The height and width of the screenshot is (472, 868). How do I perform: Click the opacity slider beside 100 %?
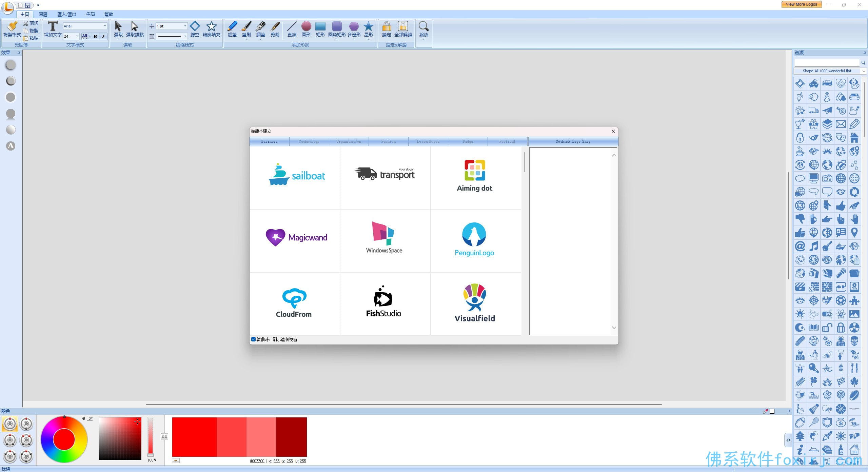(x=151, y=437)
